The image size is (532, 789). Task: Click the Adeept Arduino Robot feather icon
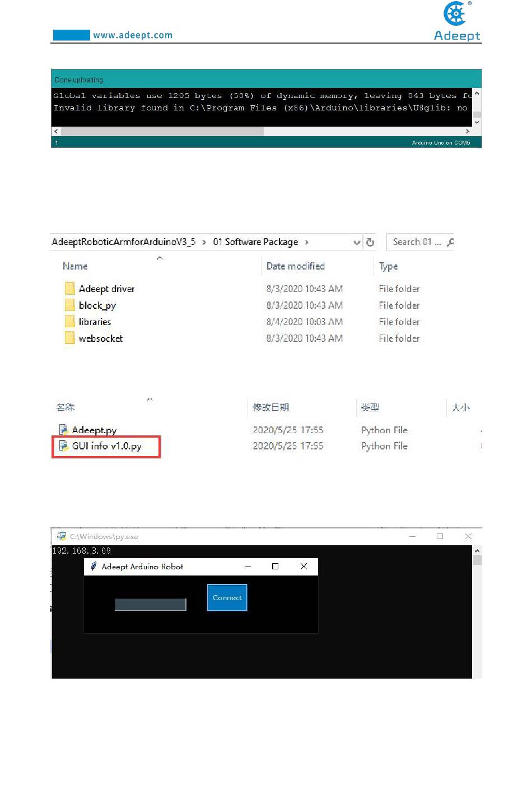94,567
